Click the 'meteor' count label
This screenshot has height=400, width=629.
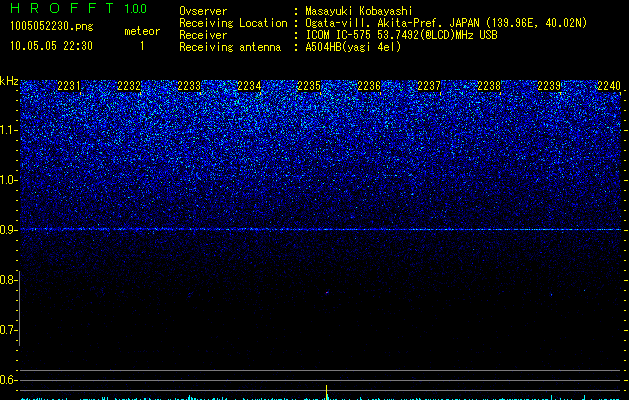pyautogui.click(x=142, y=31)
